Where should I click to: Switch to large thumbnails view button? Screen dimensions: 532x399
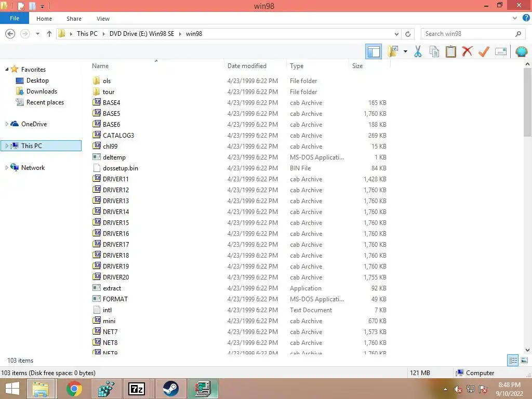[524, 360]
